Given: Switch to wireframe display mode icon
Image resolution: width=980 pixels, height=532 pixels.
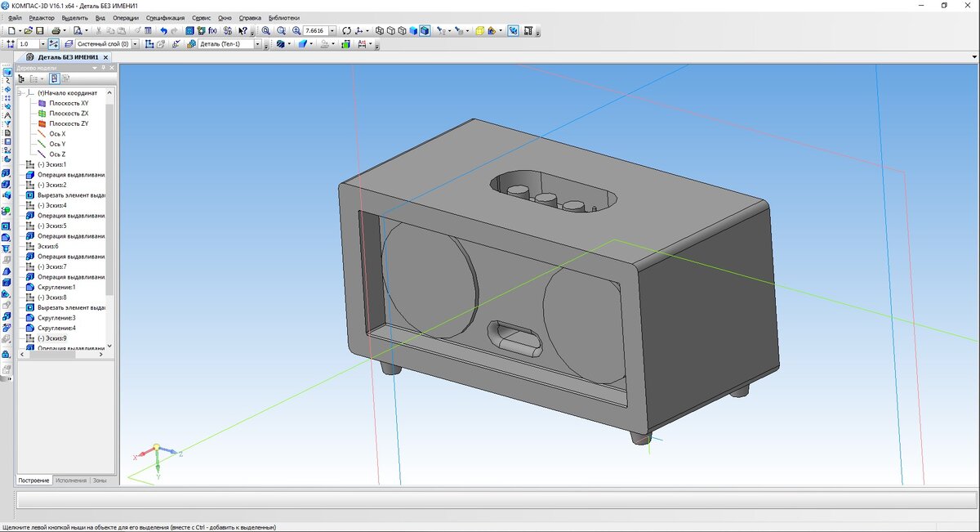Looking at the screenshot, I should point(379,30).
